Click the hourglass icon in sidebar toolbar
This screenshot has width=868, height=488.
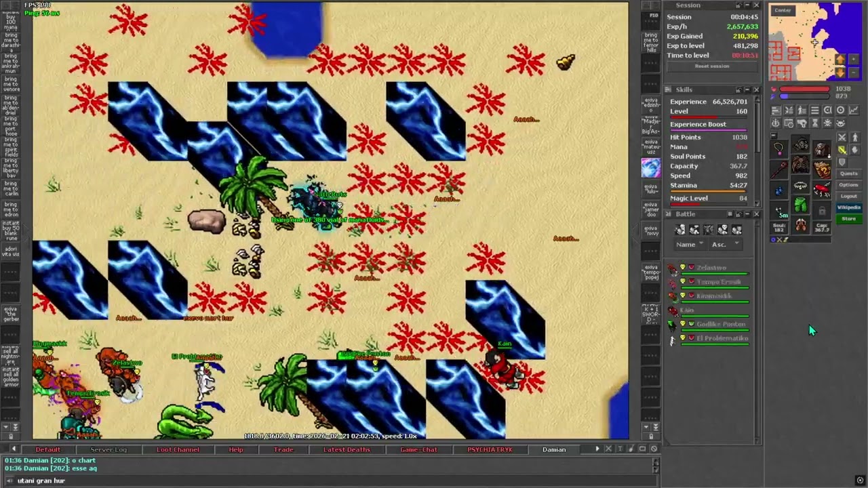point(814,123)
